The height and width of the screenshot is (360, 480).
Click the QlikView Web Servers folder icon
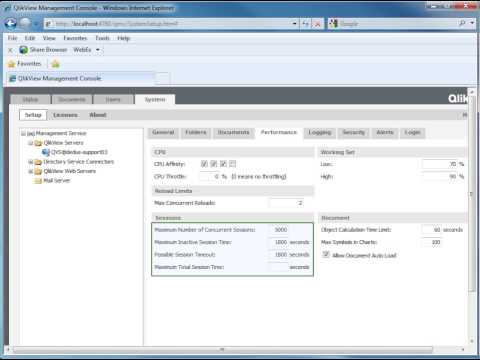click(38, 171)
